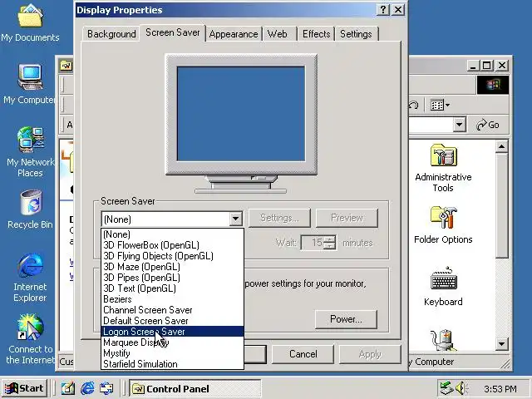Switch to the Settings tab
532x399 pixels.
(356, 34)
